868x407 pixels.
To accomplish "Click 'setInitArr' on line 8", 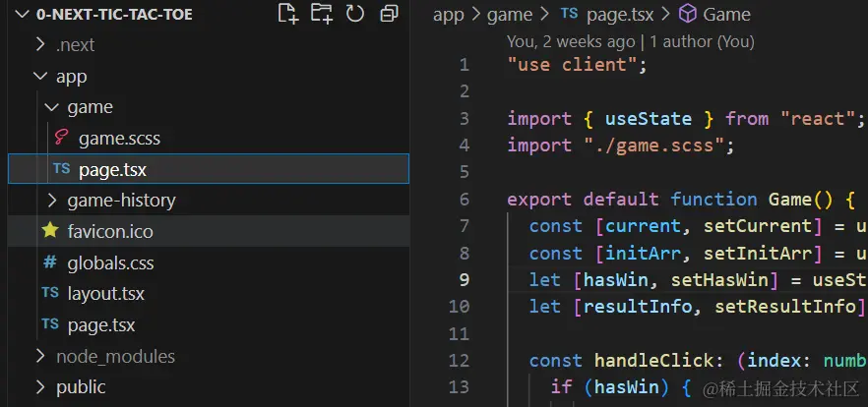I will point(758,253).
